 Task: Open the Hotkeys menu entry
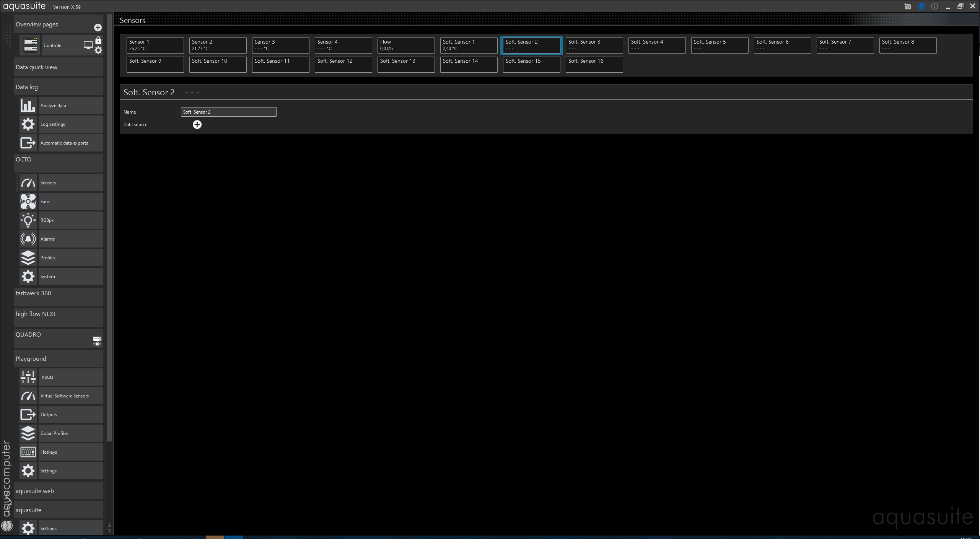click(71, 452)
